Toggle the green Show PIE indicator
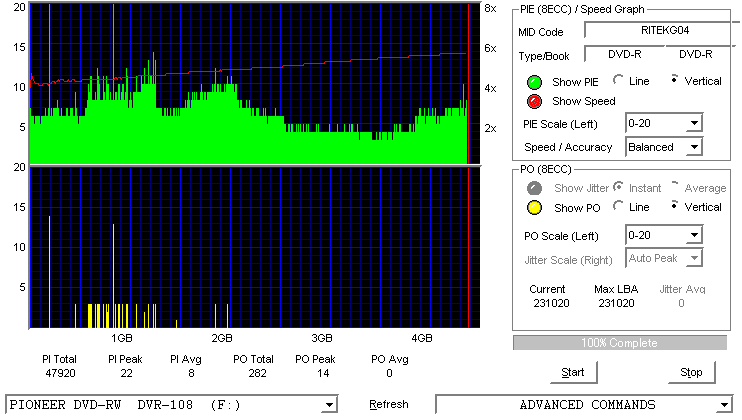This screenshot has height=420, width=742. (534, 82)
